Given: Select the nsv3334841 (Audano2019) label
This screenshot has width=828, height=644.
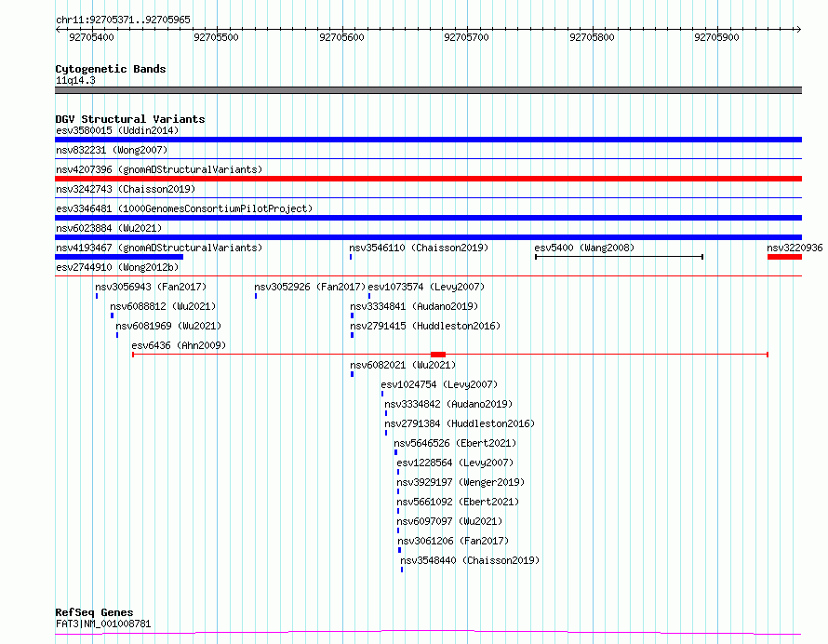Looking at the screenshot, I should [414, 306].
